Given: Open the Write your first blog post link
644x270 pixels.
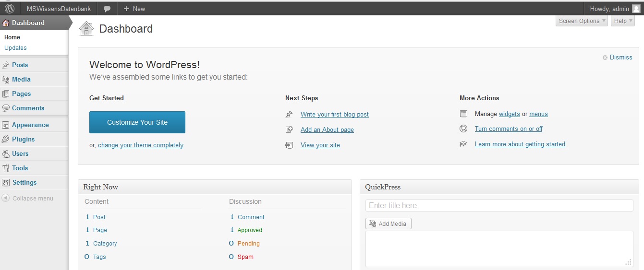Looking at the screenshot, I should [x=335, y=115].
